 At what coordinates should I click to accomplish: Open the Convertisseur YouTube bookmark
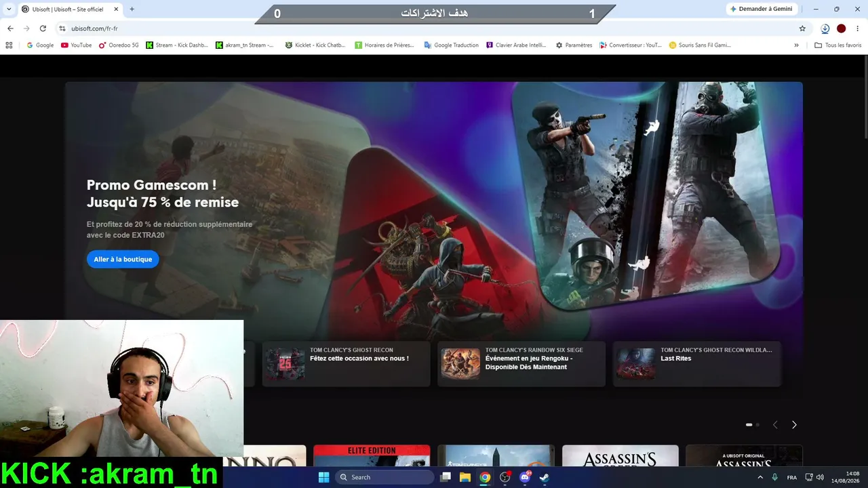[x=631, y=45]
